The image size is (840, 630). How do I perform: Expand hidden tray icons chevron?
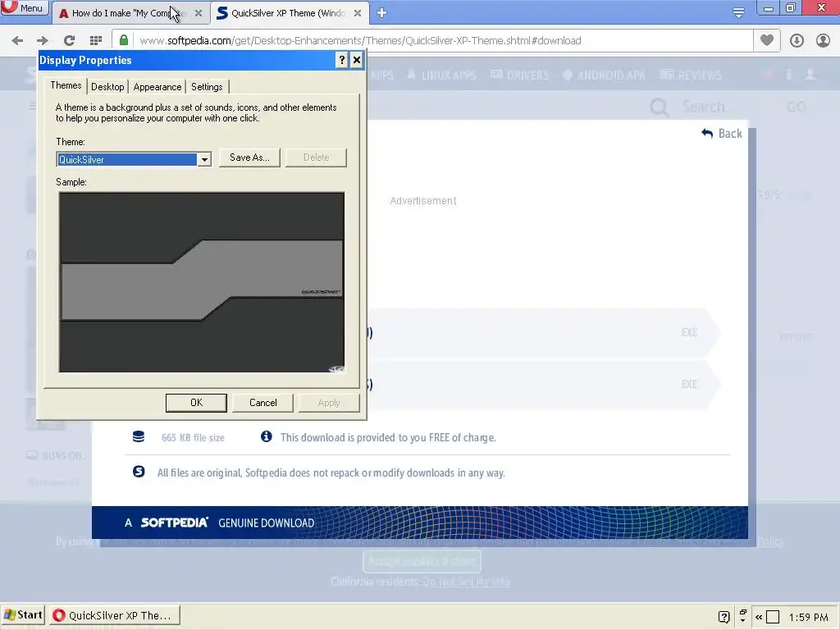click(x=759, y=617)
